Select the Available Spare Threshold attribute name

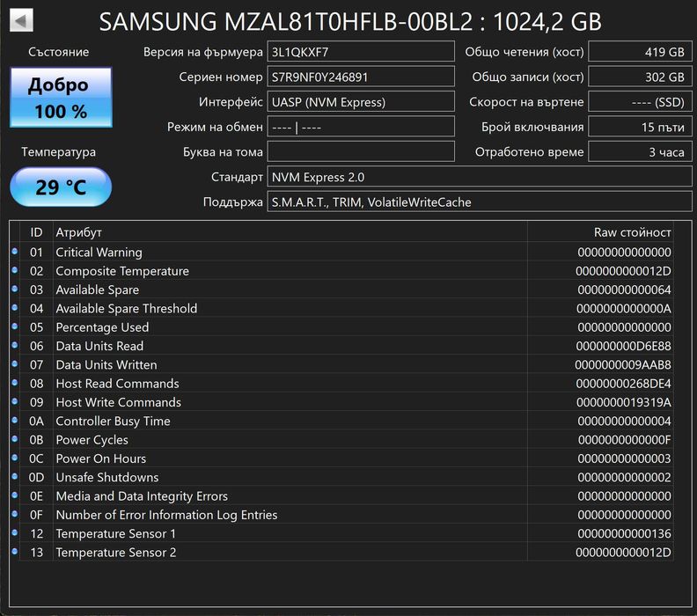point(126,309)
